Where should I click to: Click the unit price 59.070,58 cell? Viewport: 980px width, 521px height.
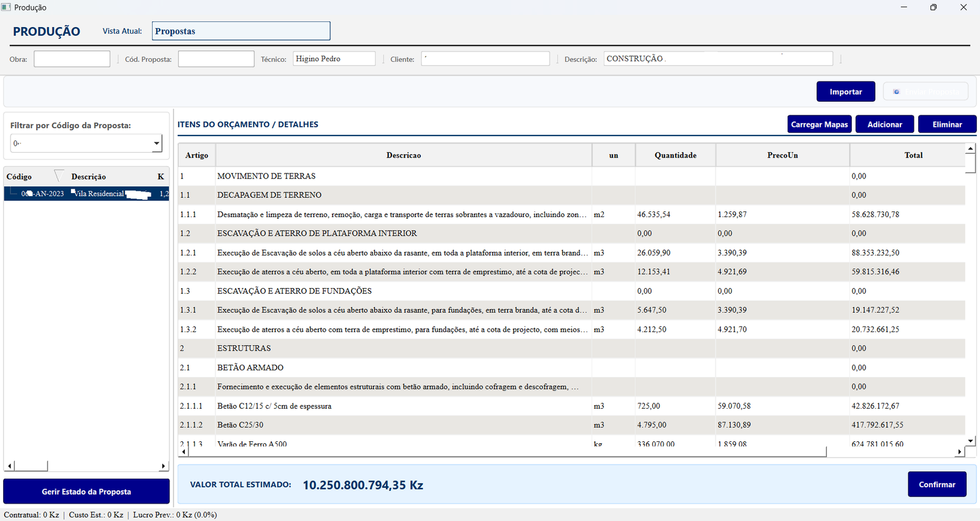[783, 406]
